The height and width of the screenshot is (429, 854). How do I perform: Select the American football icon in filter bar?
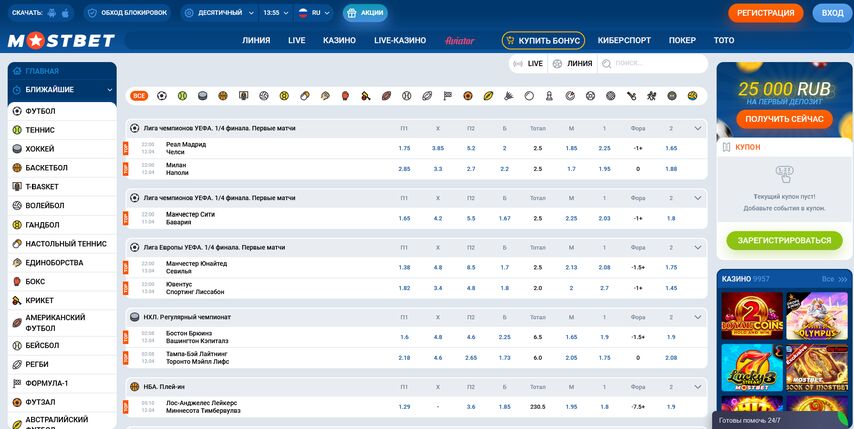tap(386, 96)
